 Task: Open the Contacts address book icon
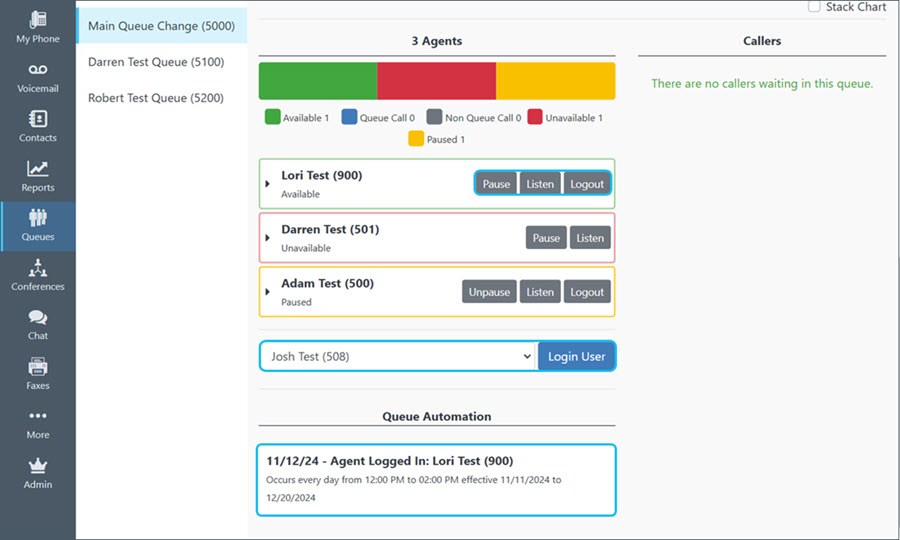point(38,119)
